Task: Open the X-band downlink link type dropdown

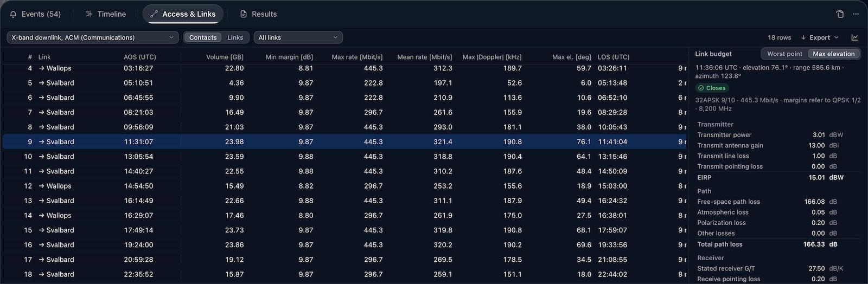Action: coord(93,37)
